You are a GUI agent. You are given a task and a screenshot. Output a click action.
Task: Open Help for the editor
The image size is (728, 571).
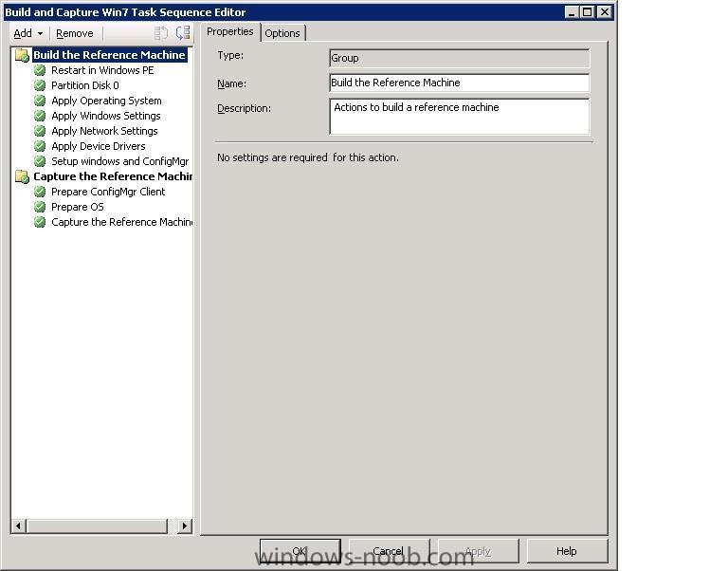pos(567,551)
